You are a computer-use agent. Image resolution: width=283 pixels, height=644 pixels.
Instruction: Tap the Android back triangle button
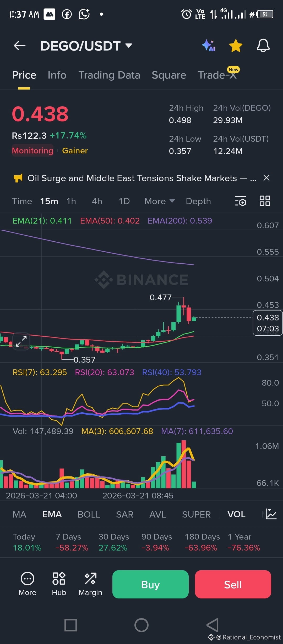(213, 625)
